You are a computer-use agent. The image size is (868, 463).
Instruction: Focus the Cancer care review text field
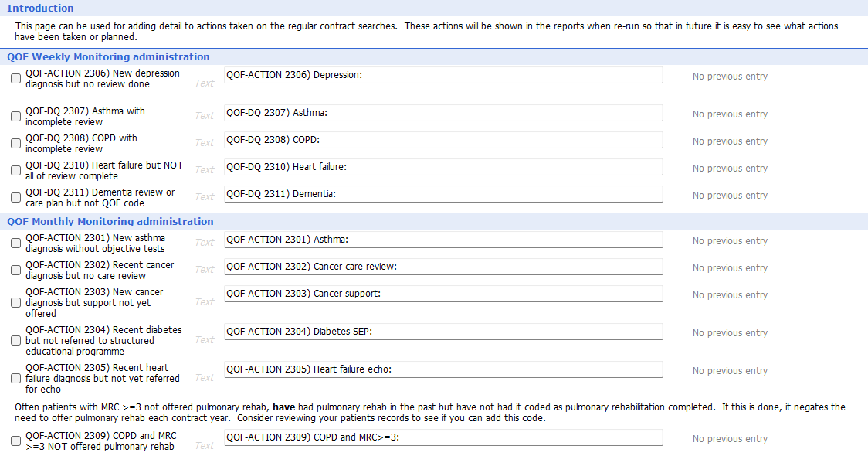(443, 267)
